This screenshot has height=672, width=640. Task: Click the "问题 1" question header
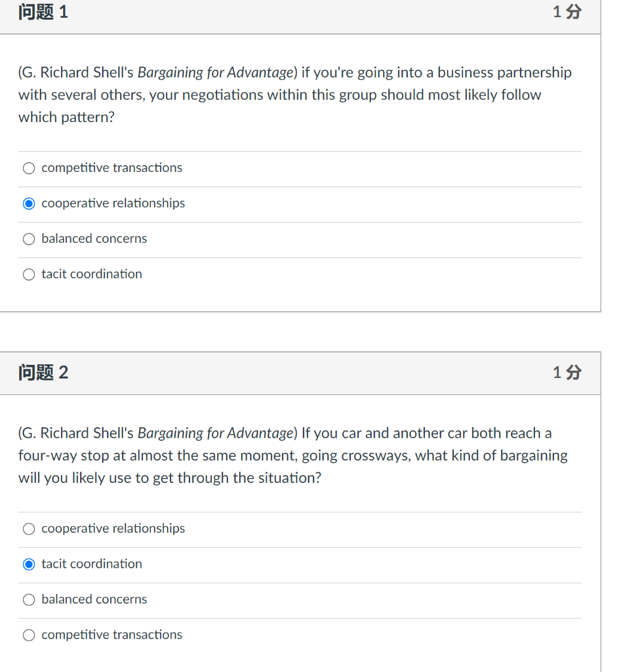pos(43,12)
